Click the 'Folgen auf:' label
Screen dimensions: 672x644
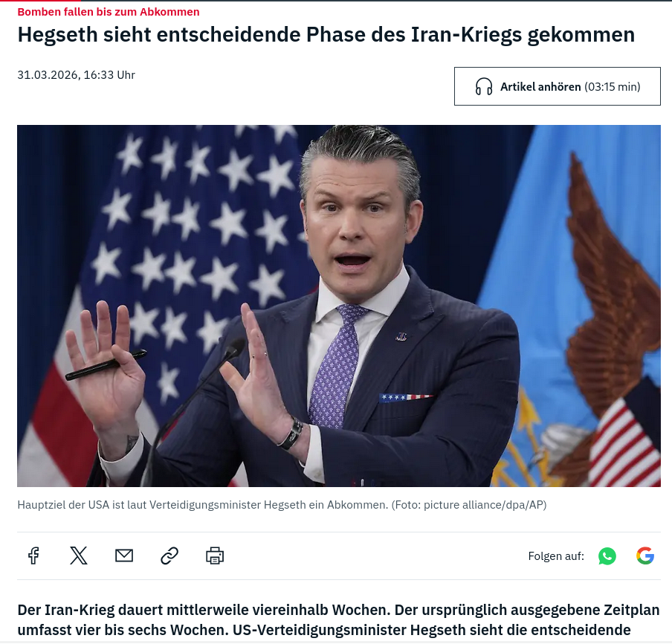point(556,556)
